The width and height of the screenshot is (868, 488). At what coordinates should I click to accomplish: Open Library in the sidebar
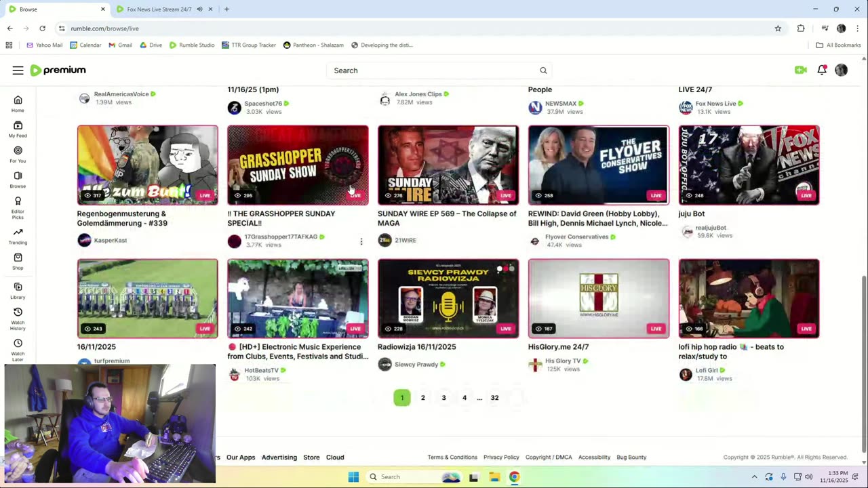pyautogui.click(x=18, y=291)
